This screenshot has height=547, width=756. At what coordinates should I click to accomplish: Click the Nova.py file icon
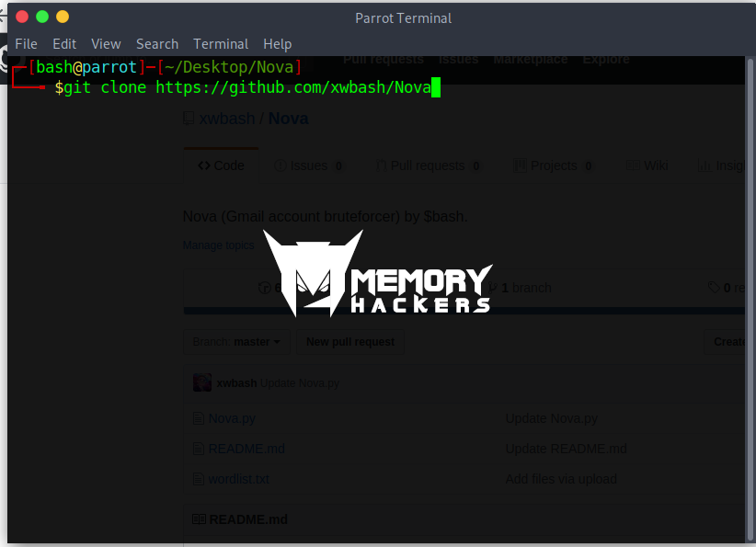pyautogui.click(x=198, y=418)
